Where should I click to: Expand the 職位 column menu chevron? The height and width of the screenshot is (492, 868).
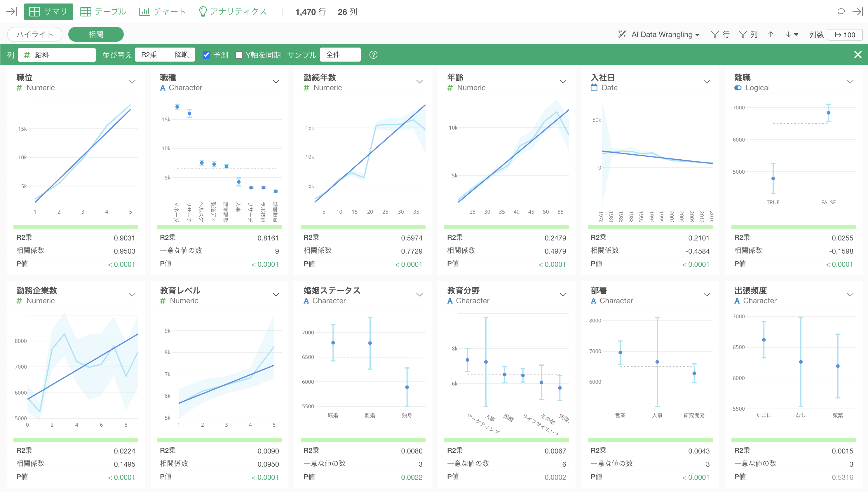click(132, 82)
